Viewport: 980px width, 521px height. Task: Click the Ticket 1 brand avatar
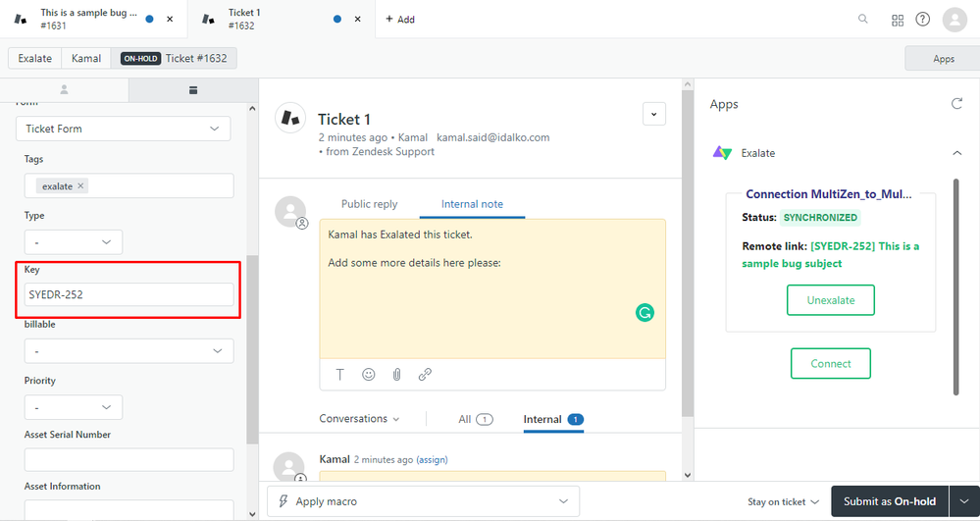pyautogui.click(x=290, y=118)
